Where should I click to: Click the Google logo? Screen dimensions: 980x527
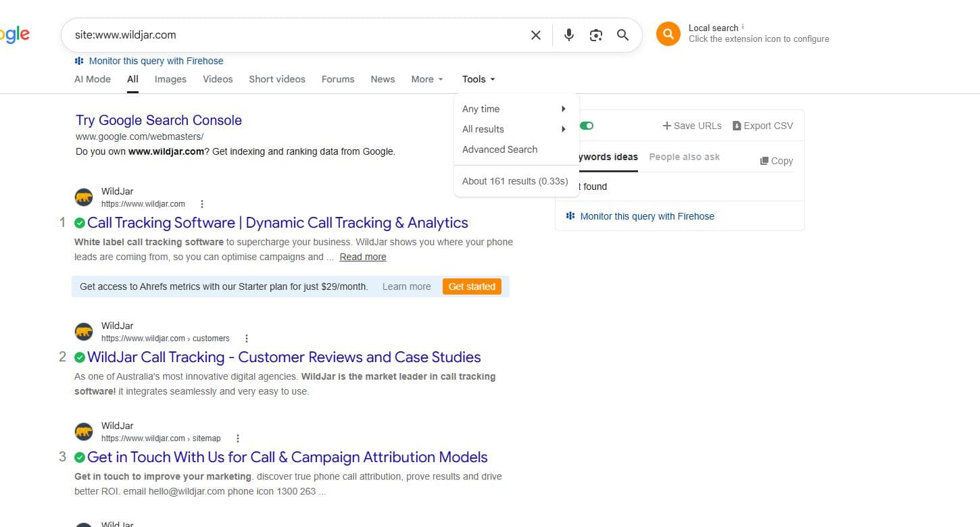pos(15,35)
